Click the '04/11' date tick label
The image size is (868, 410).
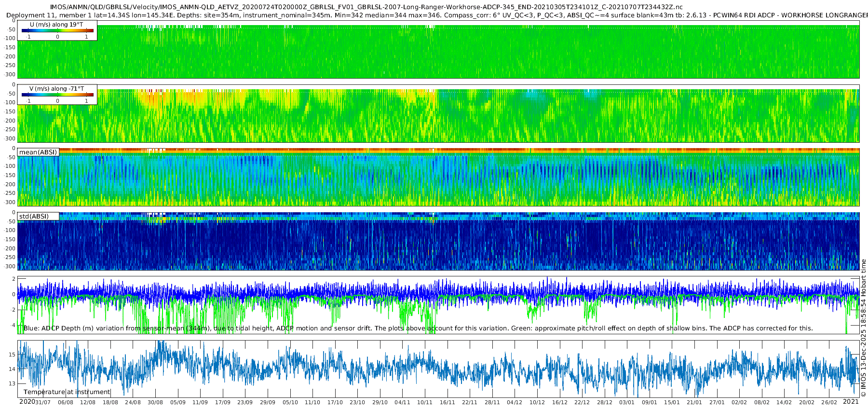tap(402, 402)
